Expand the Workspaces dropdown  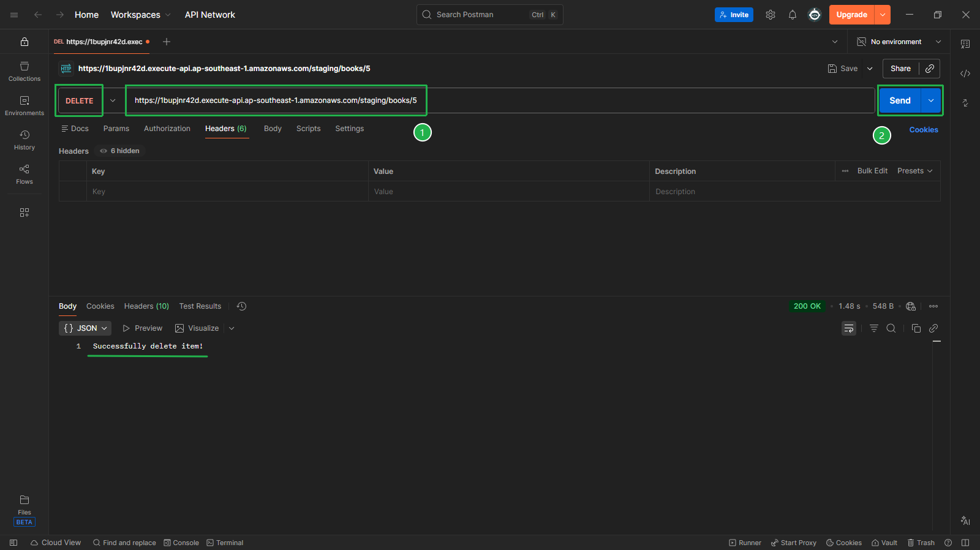click(x=140, y=15)
